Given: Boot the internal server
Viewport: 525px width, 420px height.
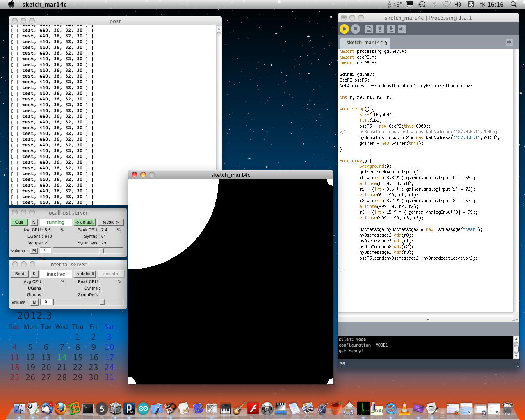Looking at the screenshot, I should 20,274.
